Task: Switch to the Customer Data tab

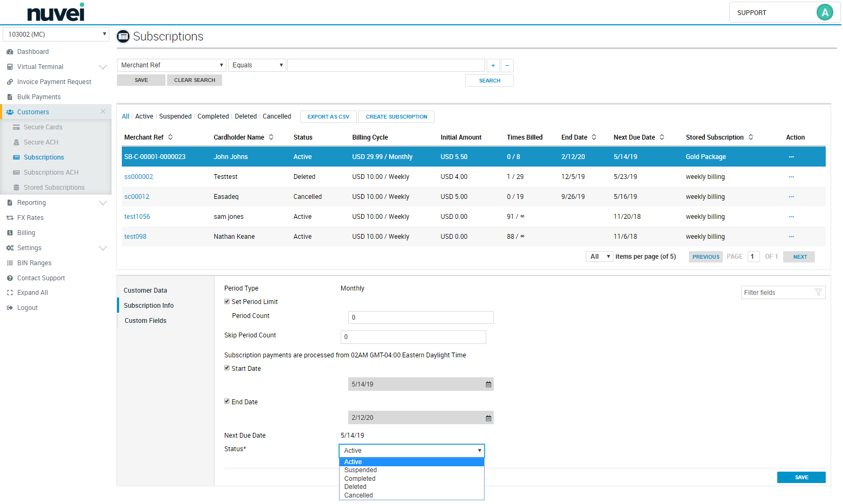Action: click(146, 291)
